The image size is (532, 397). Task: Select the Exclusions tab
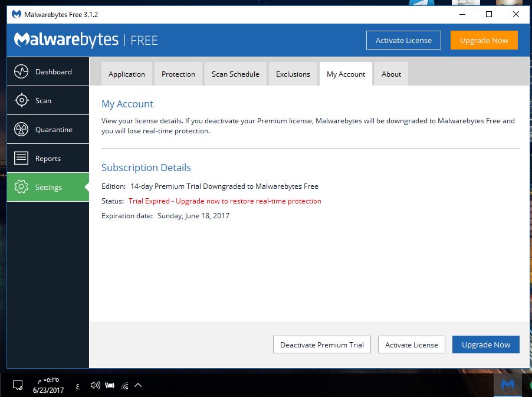coord(293,74)
